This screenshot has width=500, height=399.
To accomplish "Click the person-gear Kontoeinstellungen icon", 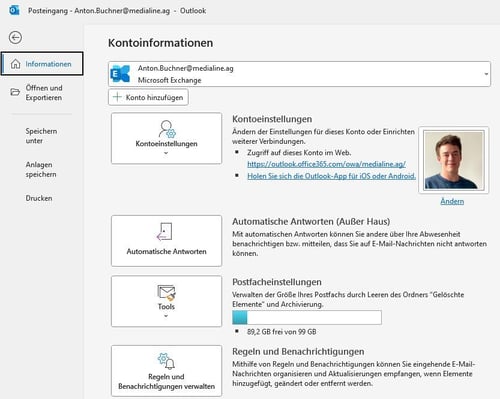I will (x=167, y=129).
